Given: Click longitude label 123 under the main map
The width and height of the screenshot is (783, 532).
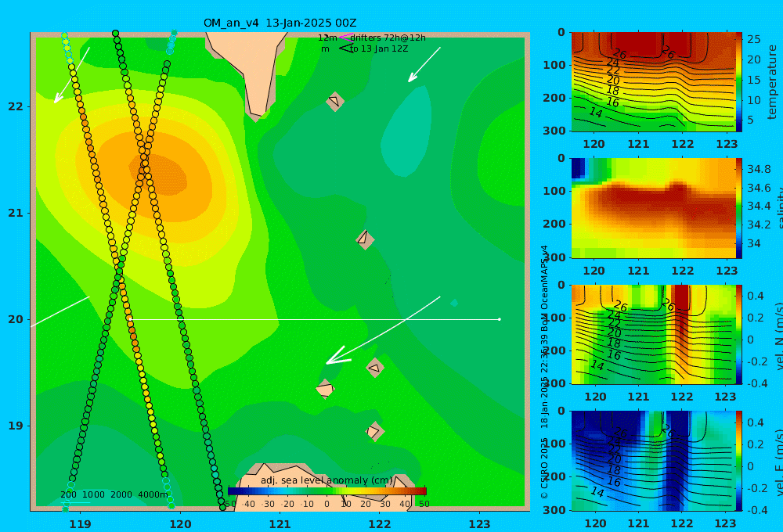Looking at the screenshot, I should [479, 524].
